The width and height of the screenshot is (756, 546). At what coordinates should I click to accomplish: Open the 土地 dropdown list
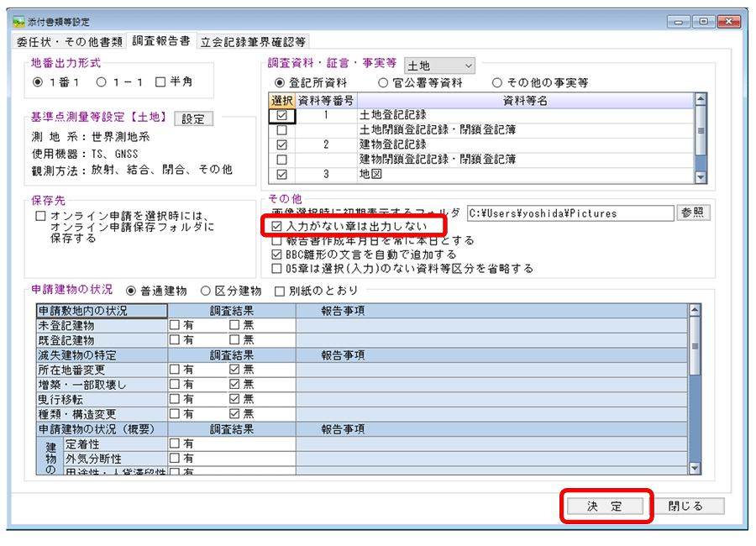tap(440, 66)
